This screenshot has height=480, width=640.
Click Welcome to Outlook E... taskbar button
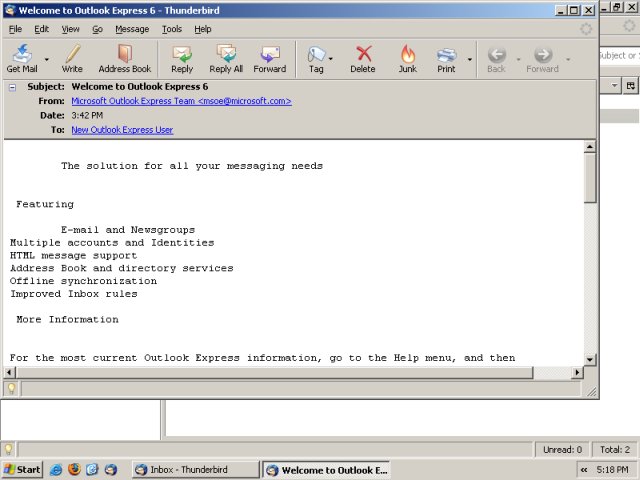pos(327,470)
